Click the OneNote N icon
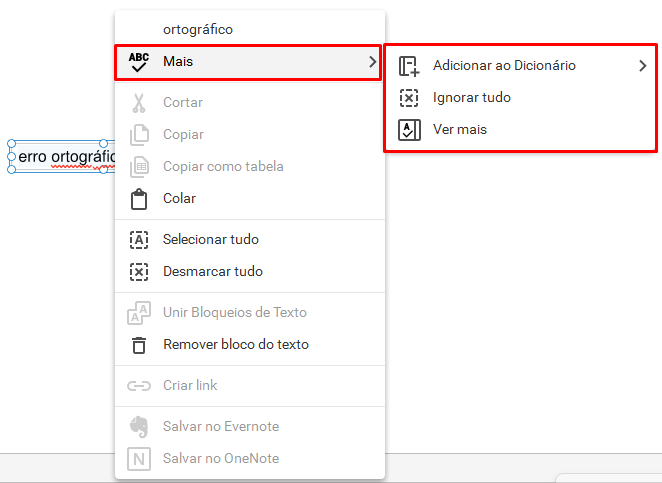662x483 pixels. pyautogui.click(x=138, y=459)
